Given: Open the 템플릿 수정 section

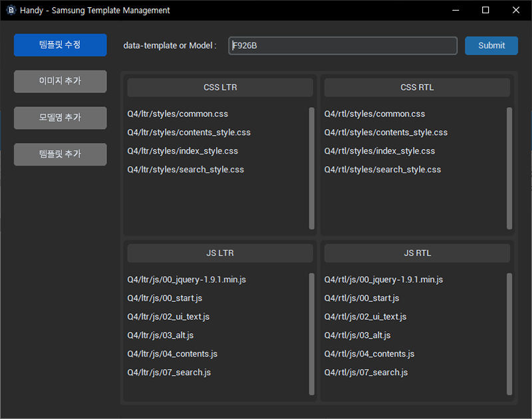Looking at the screenshot, I should click(x=60, y=45).
